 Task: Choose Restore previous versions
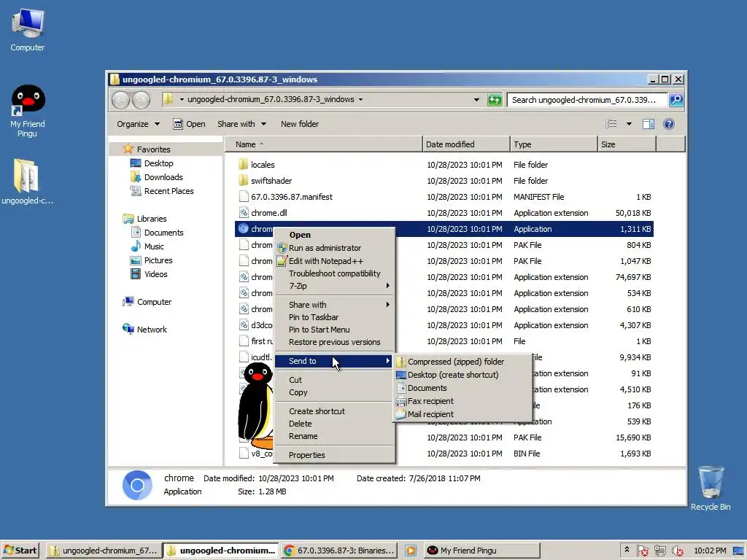pyautogui.click(x=334, y=342)
